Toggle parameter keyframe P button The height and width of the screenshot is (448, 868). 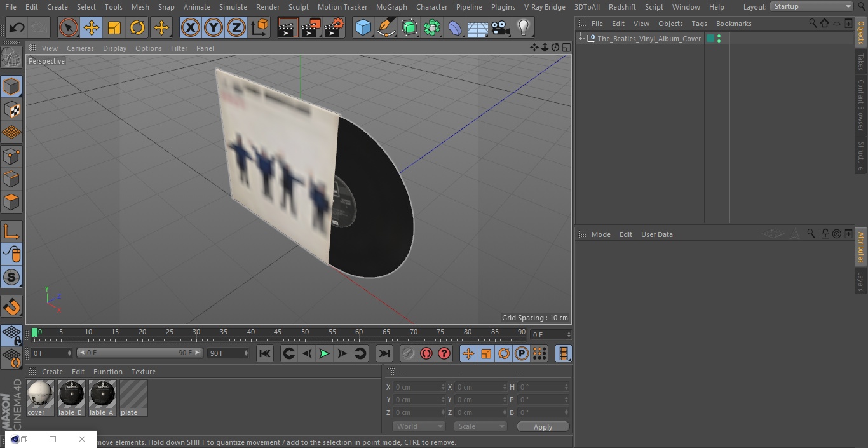click(x=522, y=353)
